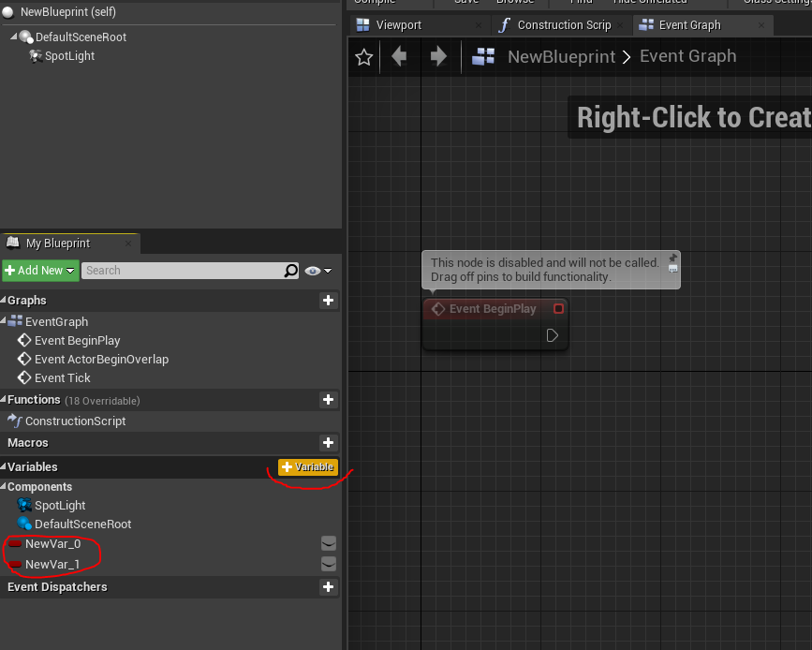Collapse the Variables section
The image size is (812, 650).
tap(3, 466)
